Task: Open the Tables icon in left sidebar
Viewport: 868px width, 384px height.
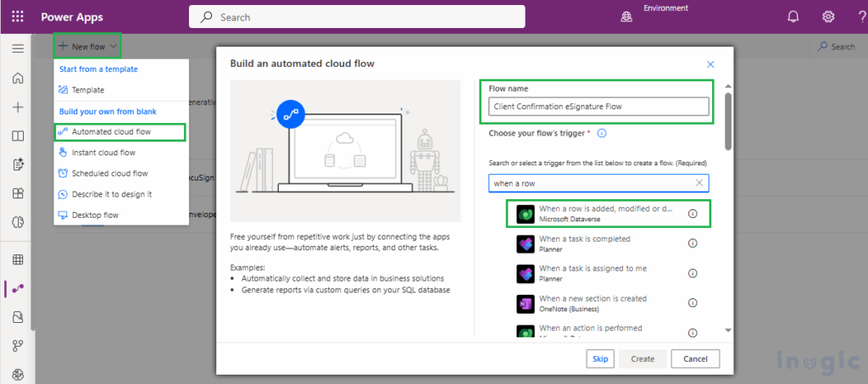Action: click(17, 259)
